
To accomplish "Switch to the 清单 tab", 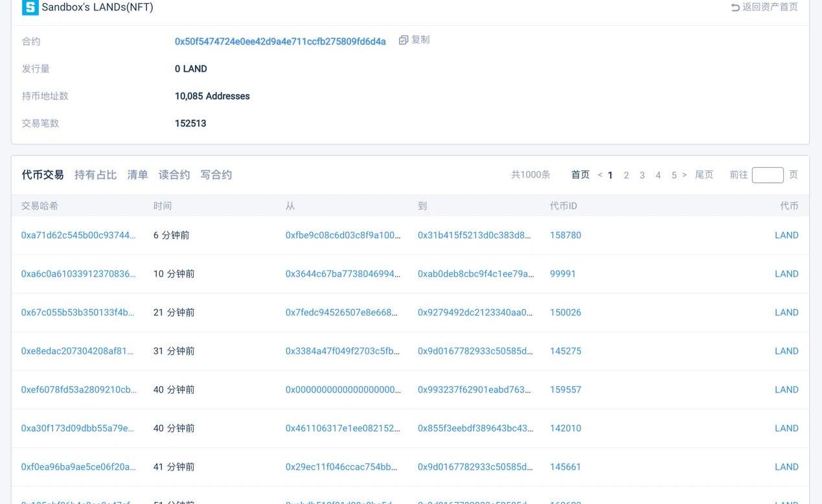I will point(137,175).
